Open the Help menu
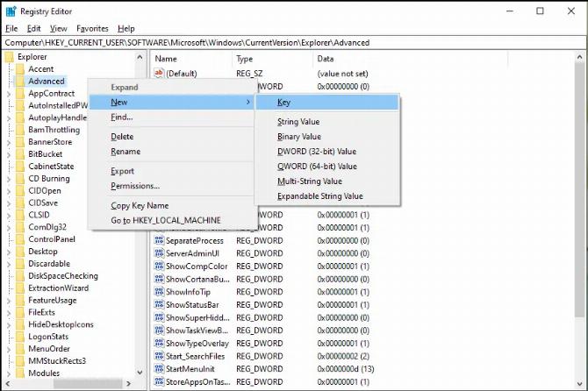Viewport: 588px width, 391px height. pos(126,28)
